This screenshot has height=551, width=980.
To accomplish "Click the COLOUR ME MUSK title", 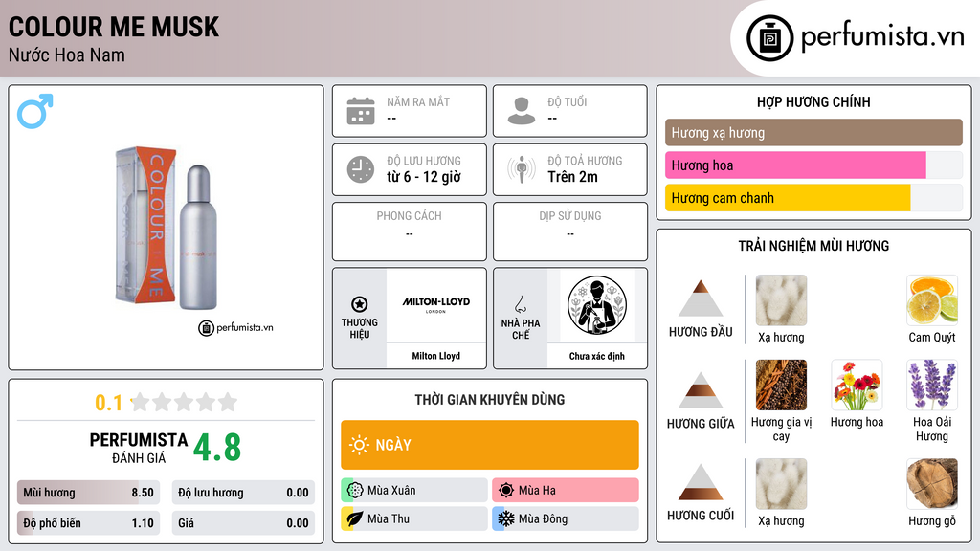I will point(114,27).
